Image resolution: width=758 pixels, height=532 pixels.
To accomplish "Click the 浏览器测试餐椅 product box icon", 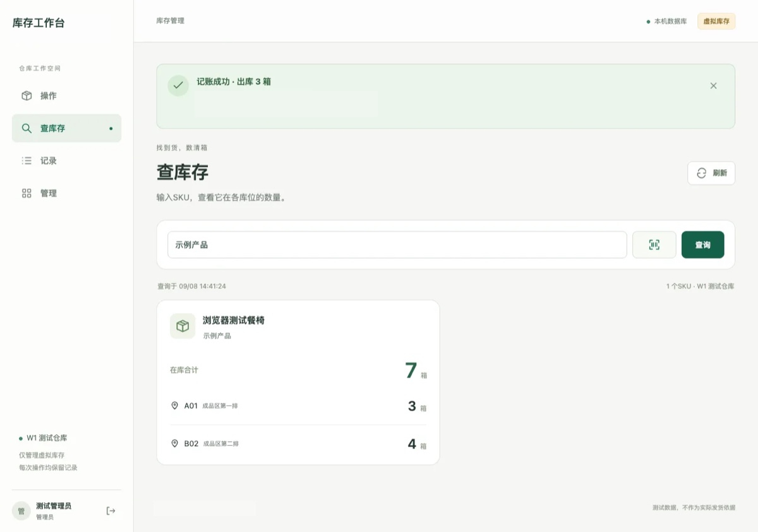I will point(183,326).
